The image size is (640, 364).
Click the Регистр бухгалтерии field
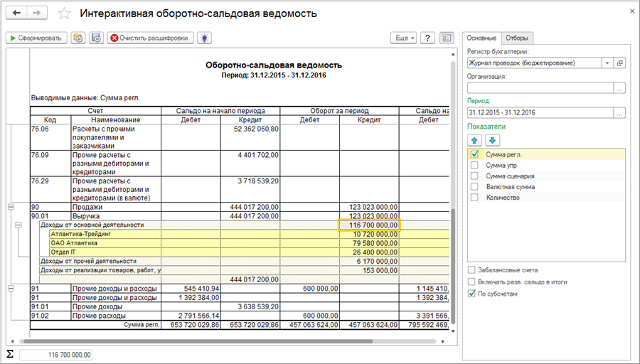click(535, 63)
